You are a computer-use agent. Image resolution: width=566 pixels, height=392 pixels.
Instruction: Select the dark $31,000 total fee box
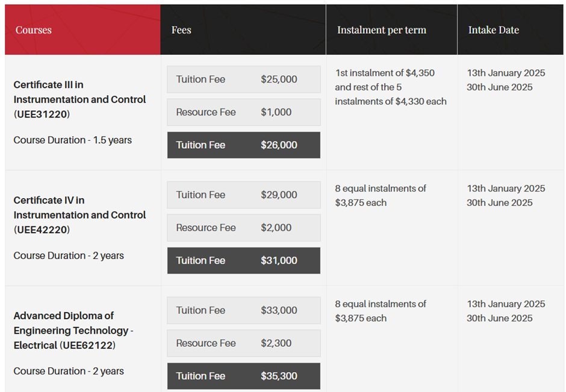click(243, 261)
